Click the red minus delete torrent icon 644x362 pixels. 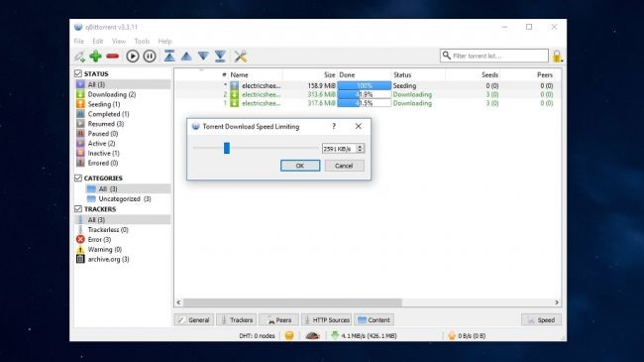click(113, 56)
